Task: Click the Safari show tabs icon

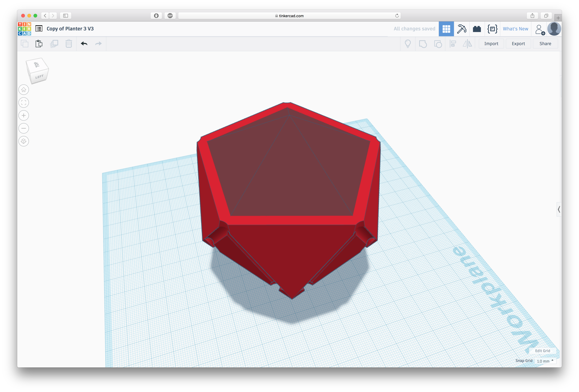Action: pos(546,16)
